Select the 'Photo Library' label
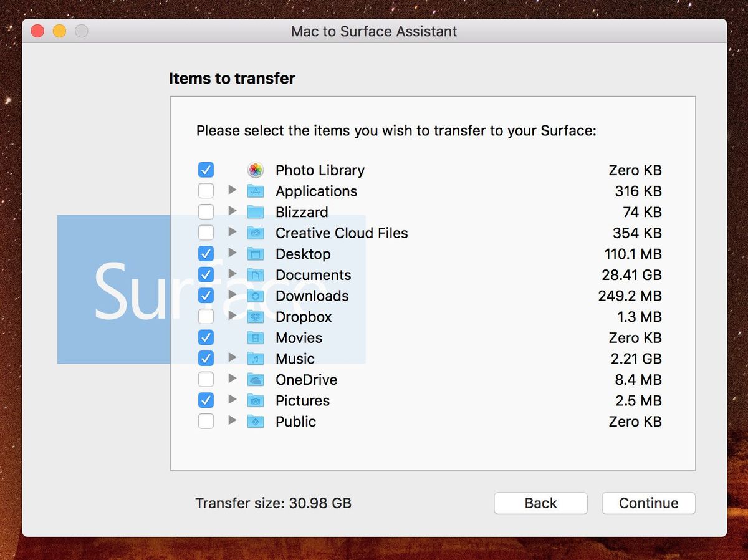748x560 pixels. 320,170
